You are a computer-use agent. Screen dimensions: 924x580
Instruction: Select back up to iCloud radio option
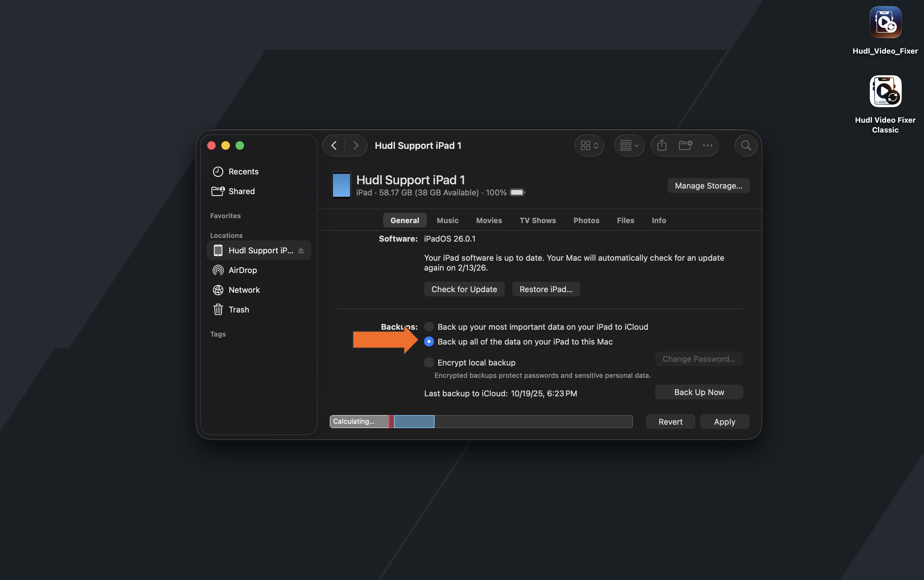429,326
